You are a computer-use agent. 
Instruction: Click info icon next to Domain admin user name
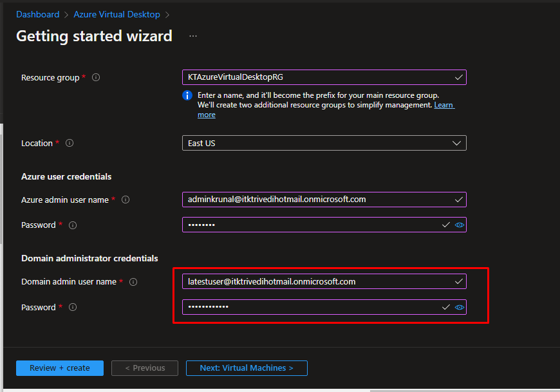(133, 282)
